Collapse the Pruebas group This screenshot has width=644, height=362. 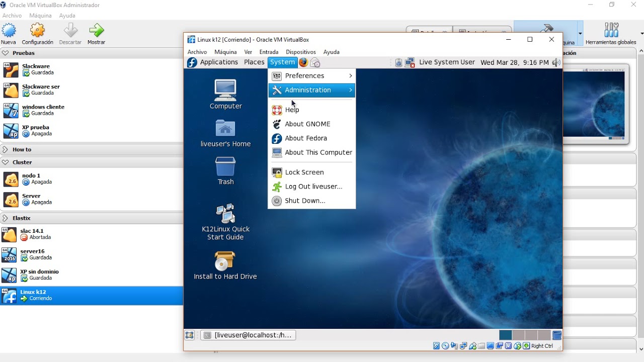[x=5, y=53]
